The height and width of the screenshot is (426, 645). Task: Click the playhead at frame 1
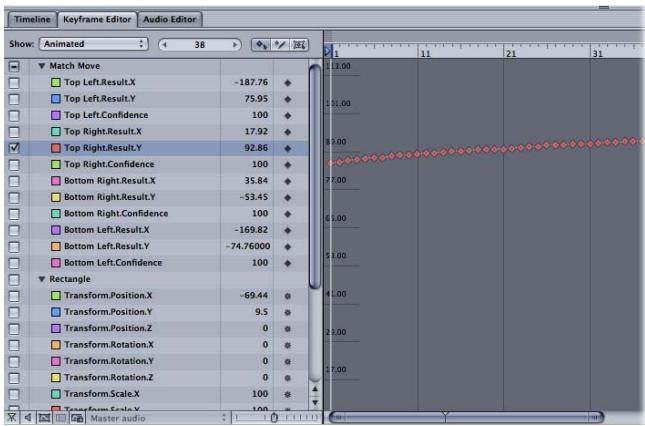[328, 52]
